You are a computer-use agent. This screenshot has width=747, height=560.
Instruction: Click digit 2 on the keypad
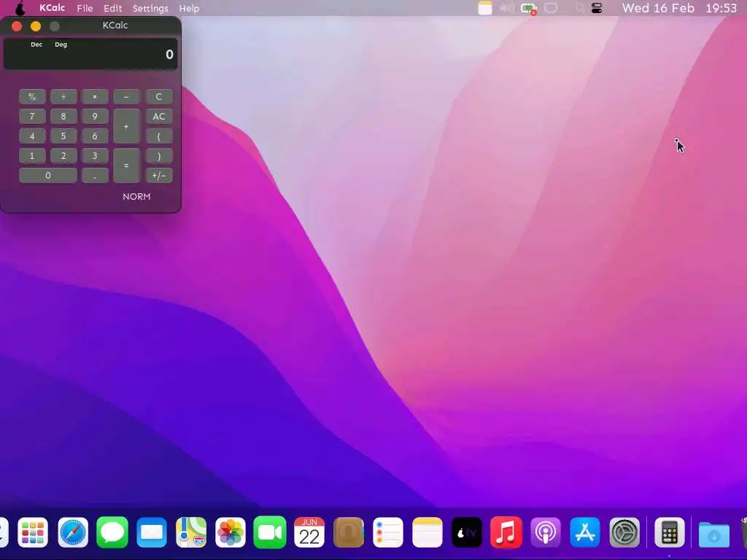point(63,156)
